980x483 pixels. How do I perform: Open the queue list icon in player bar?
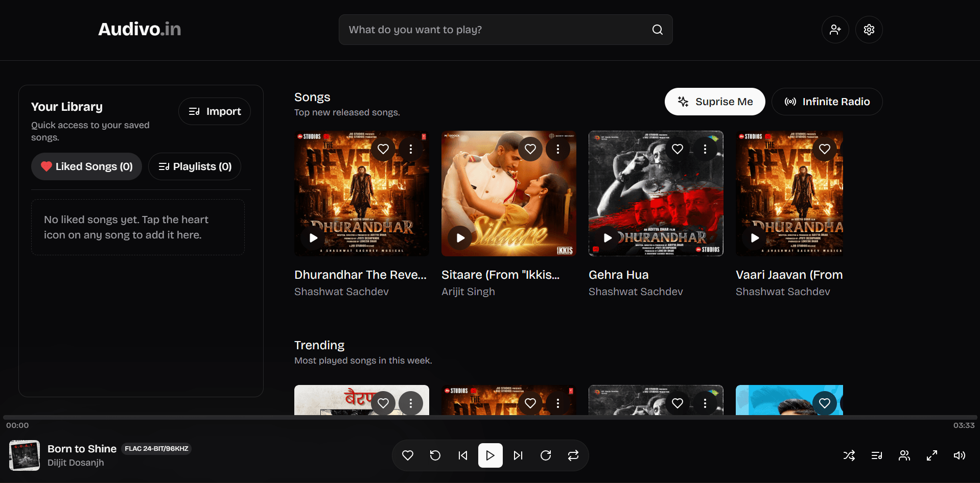click(877, 455)
